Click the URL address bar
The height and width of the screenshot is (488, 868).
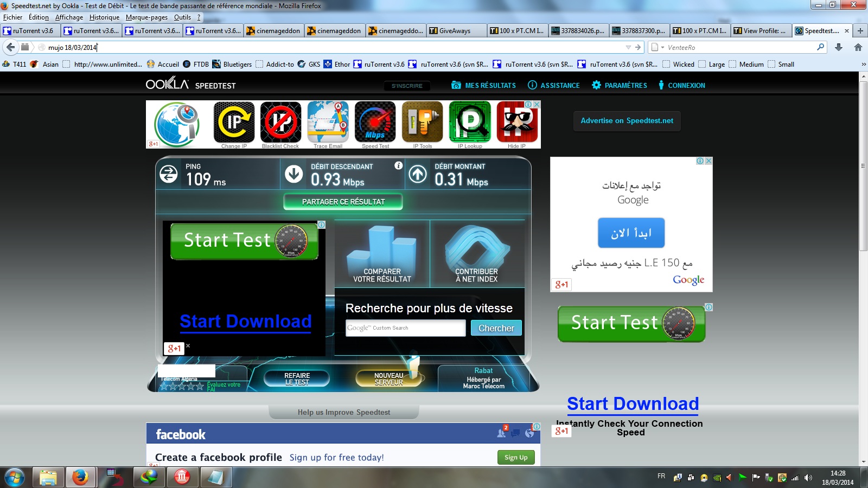click(335, 47)
